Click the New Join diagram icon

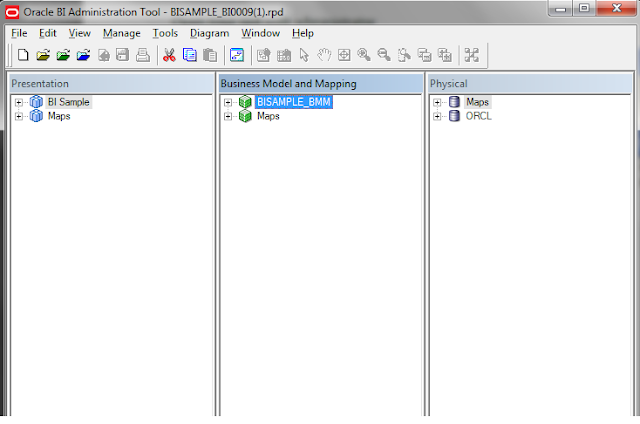(x=284, y=55)
